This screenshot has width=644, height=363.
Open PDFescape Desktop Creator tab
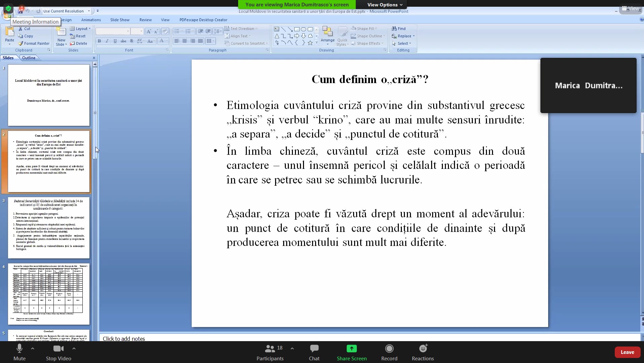click(x=203, y=20)
